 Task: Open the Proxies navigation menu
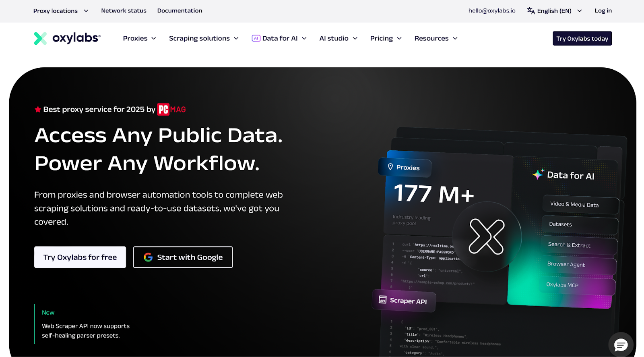[139, 38]
